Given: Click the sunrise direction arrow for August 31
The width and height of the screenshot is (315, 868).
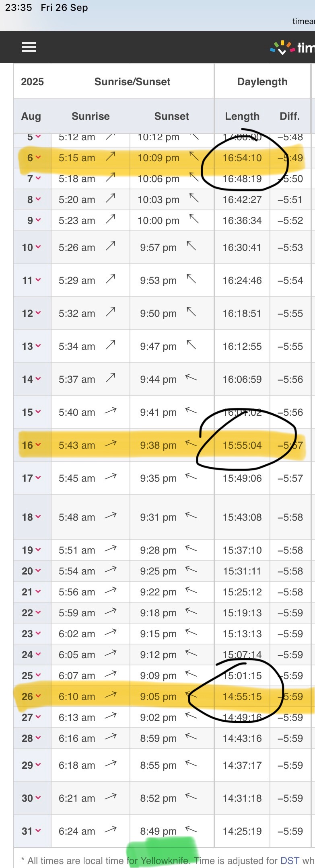Looking at the screenshot, I should click(x=111, y=829).
